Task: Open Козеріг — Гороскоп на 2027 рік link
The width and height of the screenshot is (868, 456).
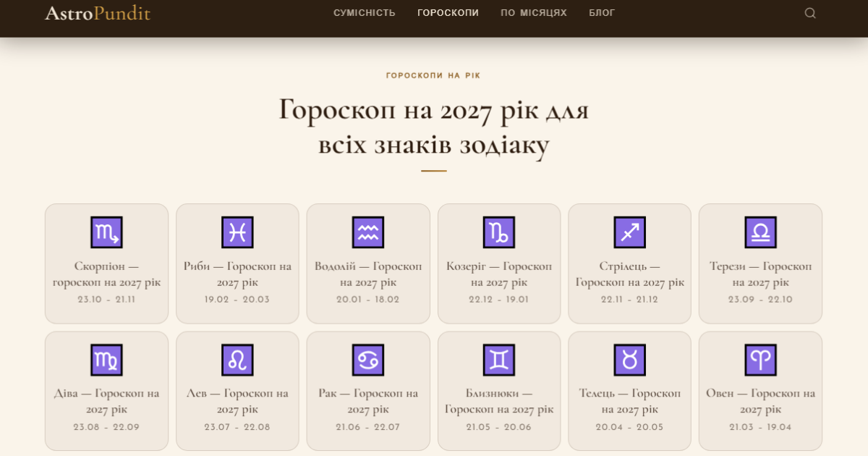Action: coord(499,274)
